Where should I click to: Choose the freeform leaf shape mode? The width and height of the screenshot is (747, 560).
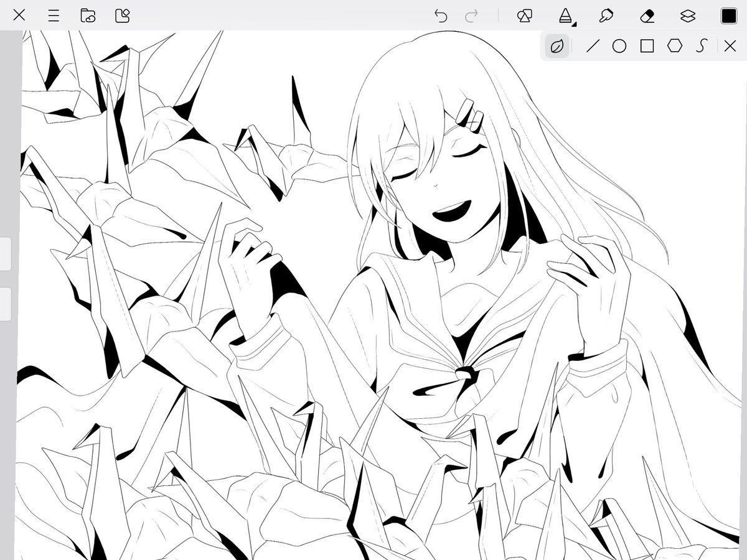click(557, 45)
